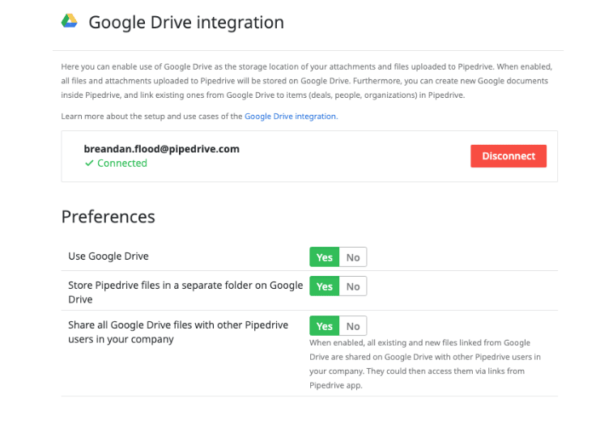Screen dimensions: 600x428
Task: Click the breandan.flood@pipedrive.com account email
Action: [161, 149]
